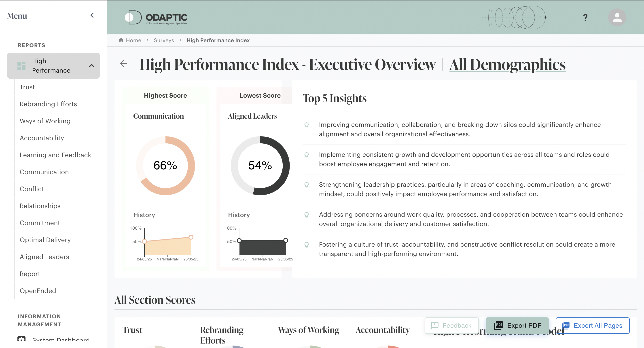This screenshot has width=644, height=348.
Task: Click the High Performance dashboard icon
Action: coord(21,66)
